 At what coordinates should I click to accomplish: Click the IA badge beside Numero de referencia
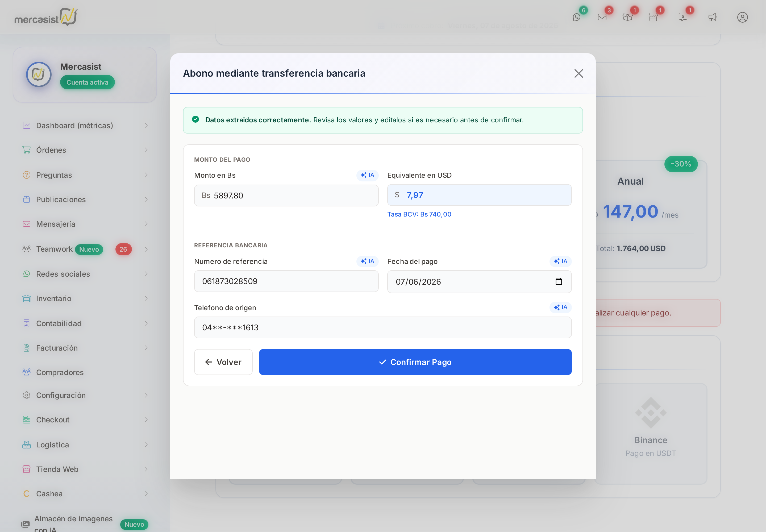(x=367, y=261)
